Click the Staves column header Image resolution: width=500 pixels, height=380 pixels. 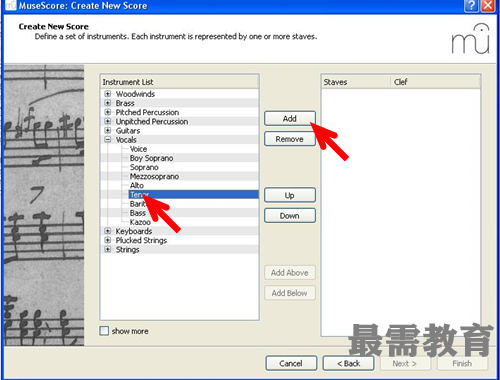point(356,82)
